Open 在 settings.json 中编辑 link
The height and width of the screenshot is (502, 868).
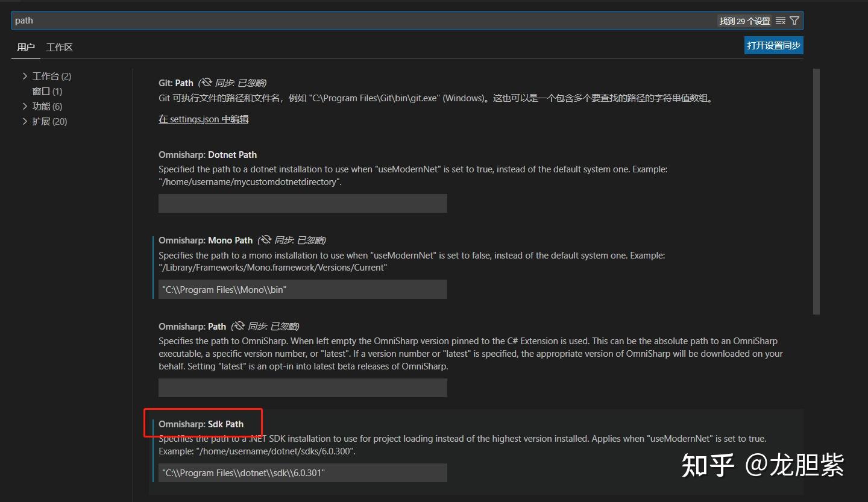click(203, 119)
